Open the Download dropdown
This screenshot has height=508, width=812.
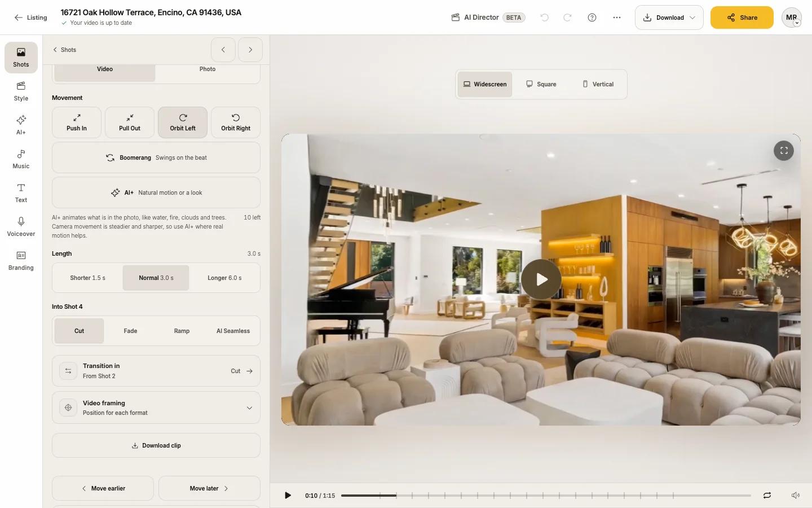[669, 17]
